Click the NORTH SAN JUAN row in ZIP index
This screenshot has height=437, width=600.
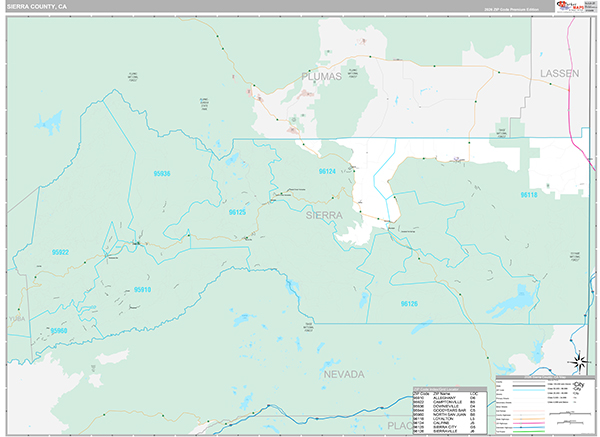(445, 415)
